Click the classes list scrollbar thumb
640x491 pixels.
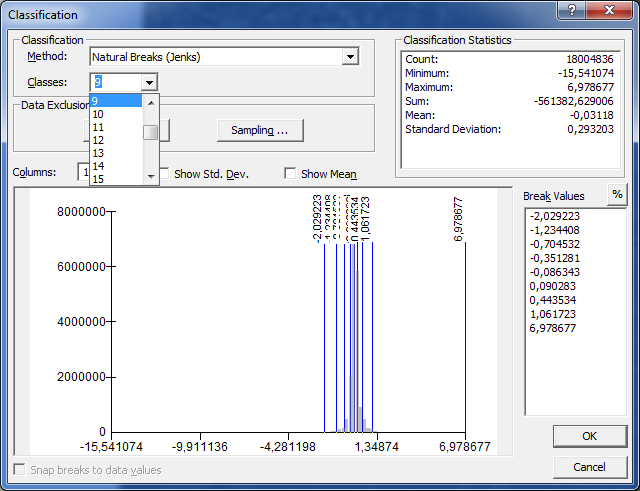(x=151, y=133)
